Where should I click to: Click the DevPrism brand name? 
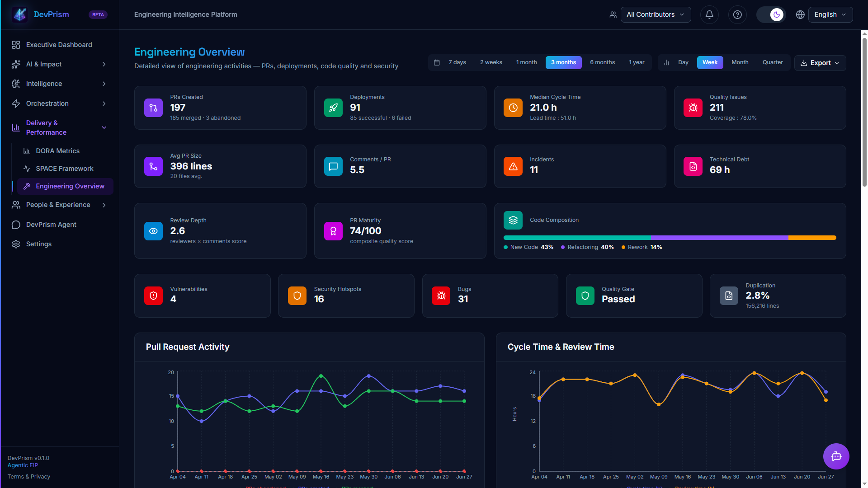pyautogui.click(x=51, y=14)
